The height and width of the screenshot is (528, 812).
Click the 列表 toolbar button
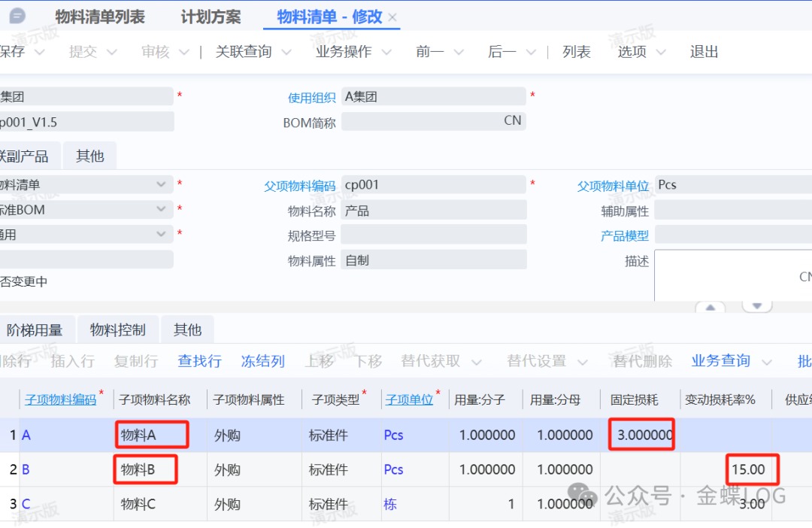pos(576,52)
